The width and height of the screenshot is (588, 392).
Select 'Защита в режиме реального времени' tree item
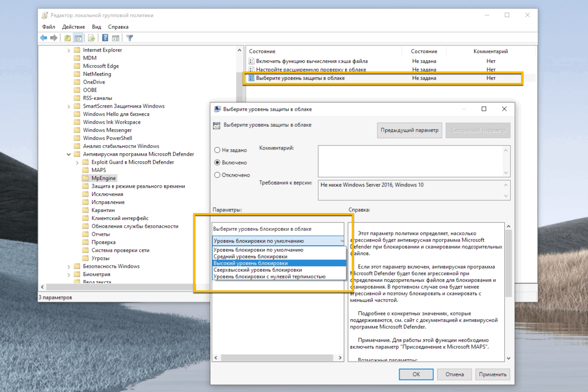pyautogui.click(x=138, y=186)
